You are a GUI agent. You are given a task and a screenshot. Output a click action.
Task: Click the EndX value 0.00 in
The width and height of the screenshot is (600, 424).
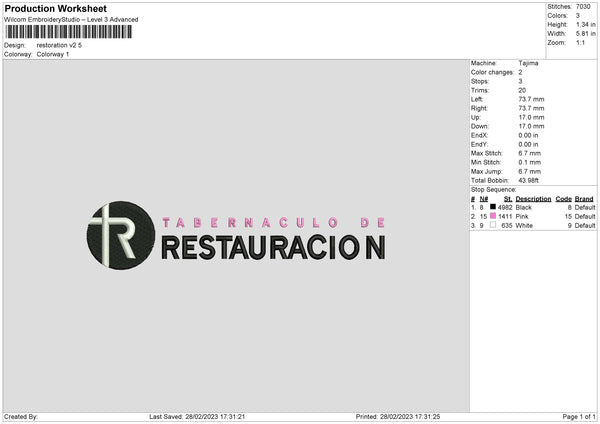(x=528, y=135)
